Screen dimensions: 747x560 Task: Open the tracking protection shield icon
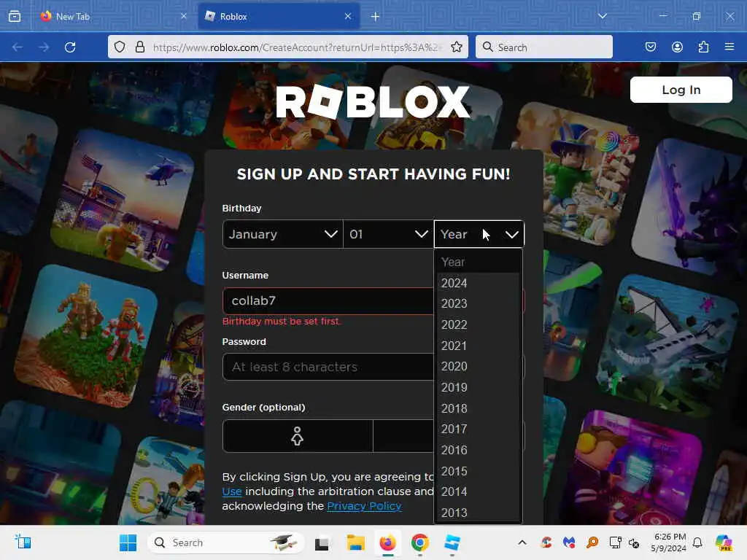120,47
